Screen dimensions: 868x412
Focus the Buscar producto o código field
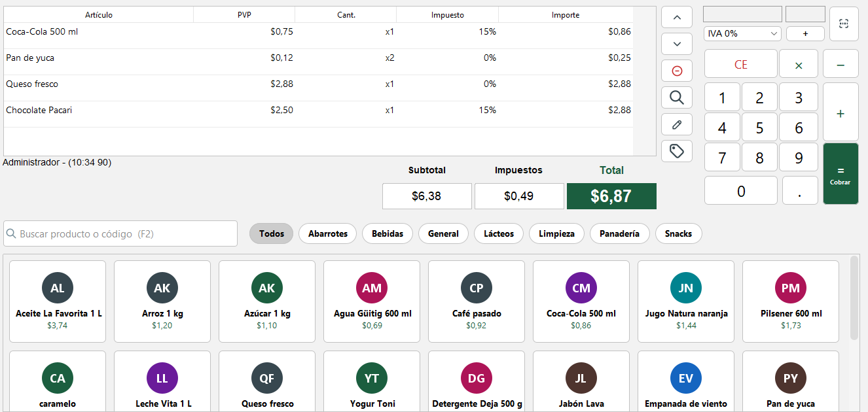click(x=120, y=233)
